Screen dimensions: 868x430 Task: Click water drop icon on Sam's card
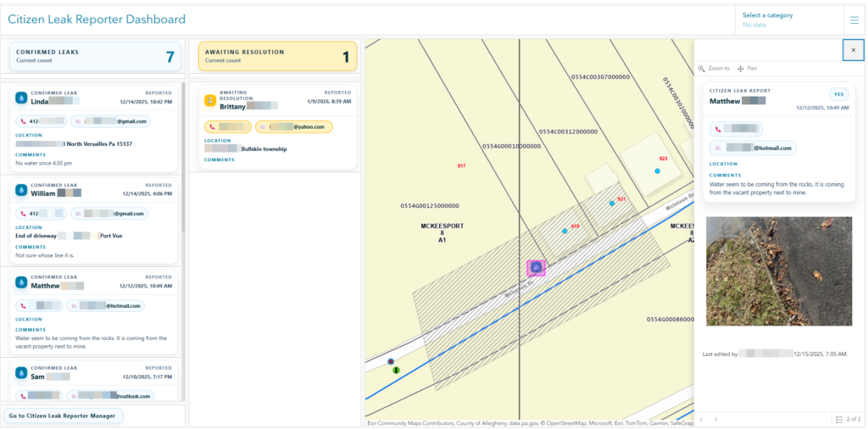(21, 372)
